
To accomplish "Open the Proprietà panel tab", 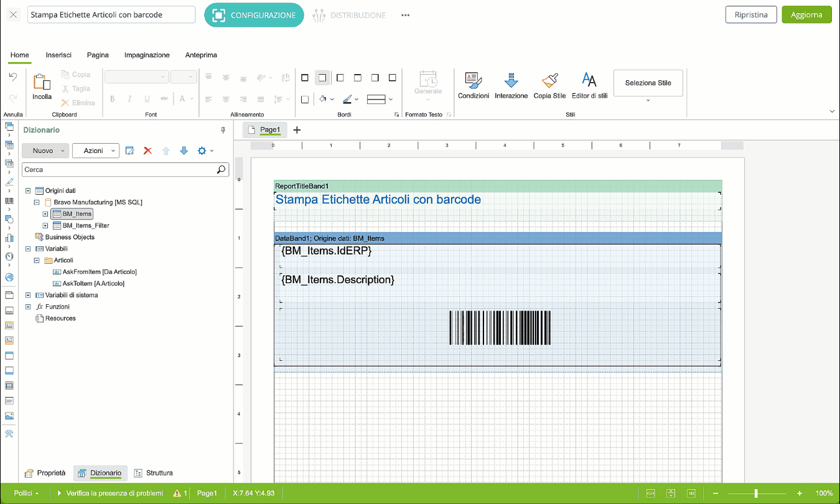I will click(45, 473).
